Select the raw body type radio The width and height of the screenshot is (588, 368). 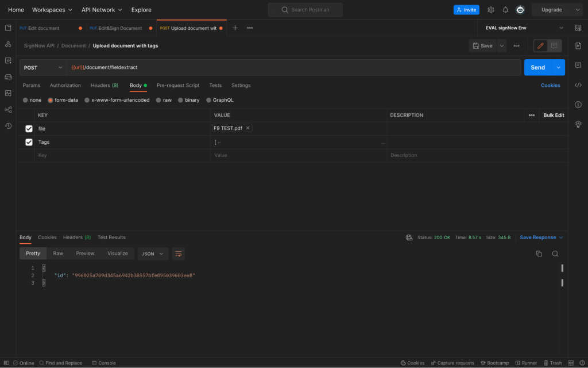point(159,100)
